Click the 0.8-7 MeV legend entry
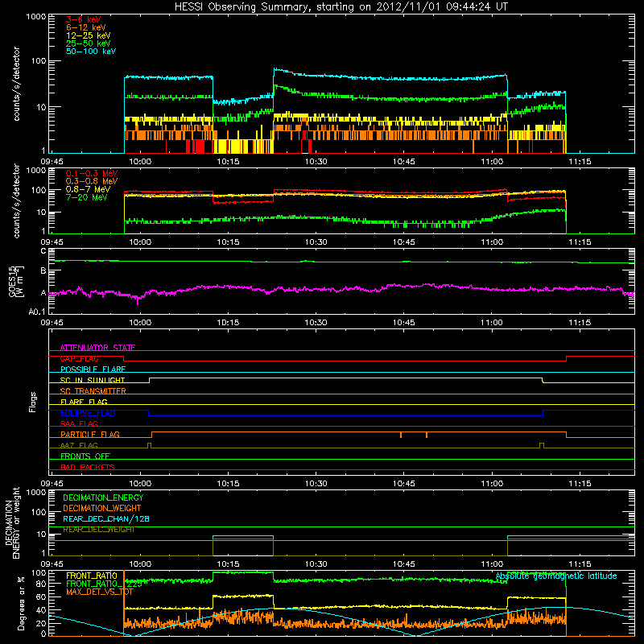 [x=88, y=189]
